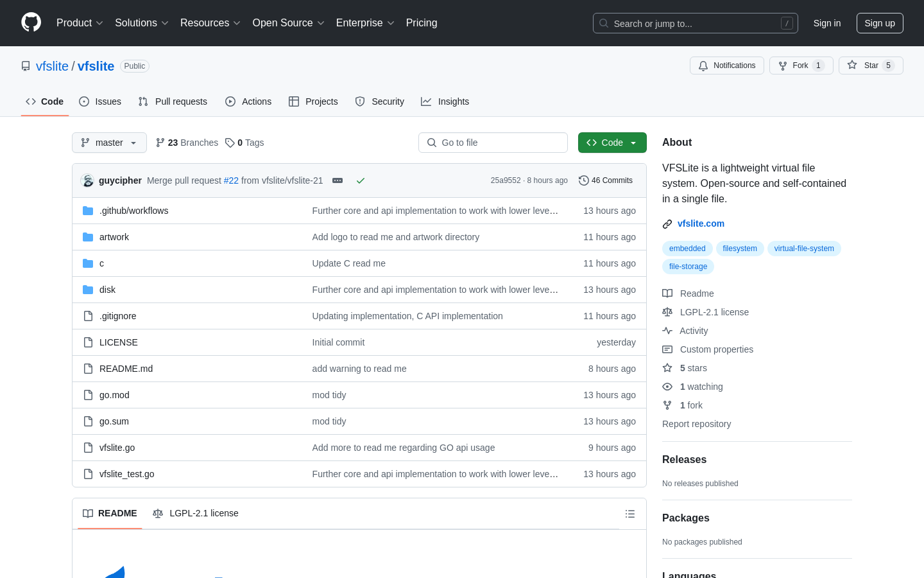Open the Enterprise dropdown
Screen dimensions: 924x578
(x=365, y=23)
